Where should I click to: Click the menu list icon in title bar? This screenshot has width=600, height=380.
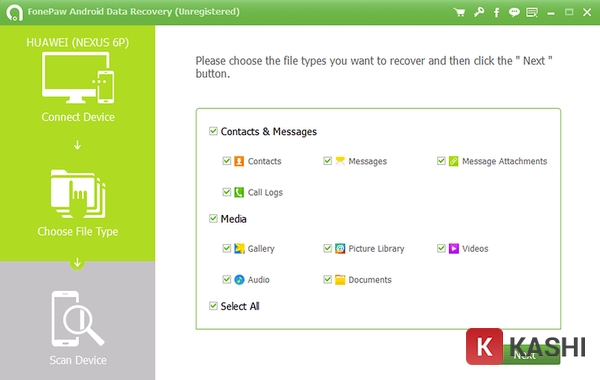(532, 12)
